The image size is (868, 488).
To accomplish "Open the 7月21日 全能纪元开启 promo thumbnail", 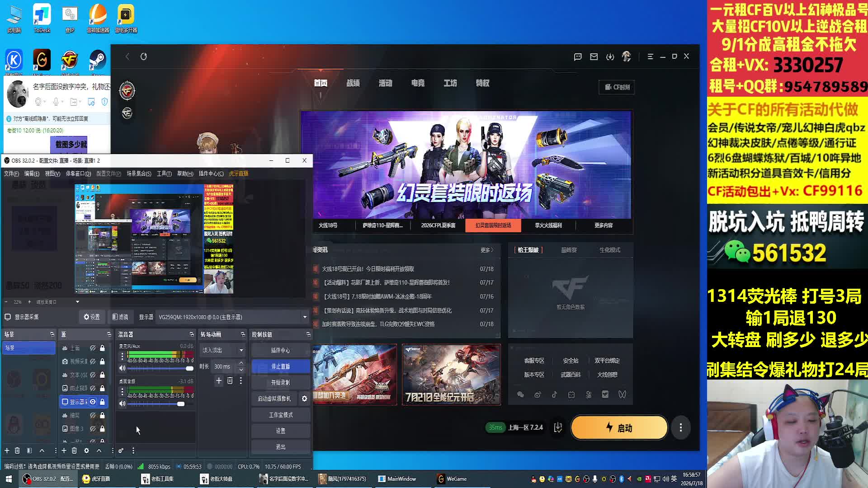I will tap(451, 375).
